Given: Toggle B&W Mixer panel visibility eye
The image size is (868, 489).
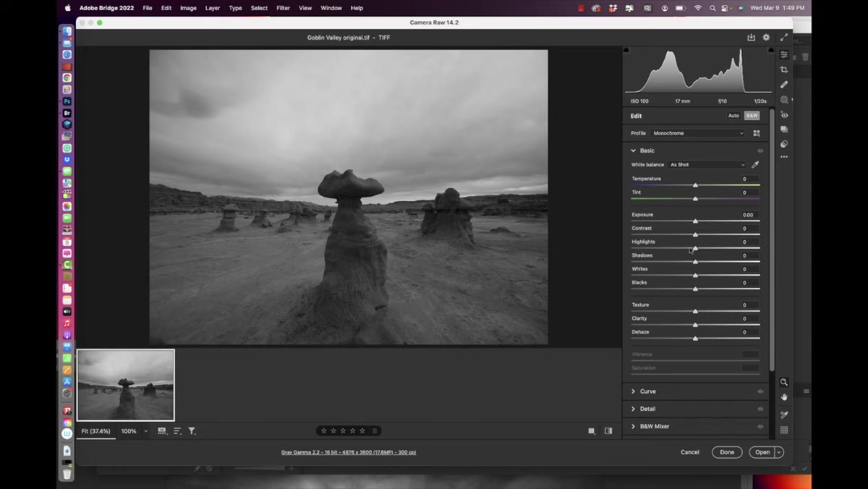Looking at the screenshot, I should click(x=760, y=426).
